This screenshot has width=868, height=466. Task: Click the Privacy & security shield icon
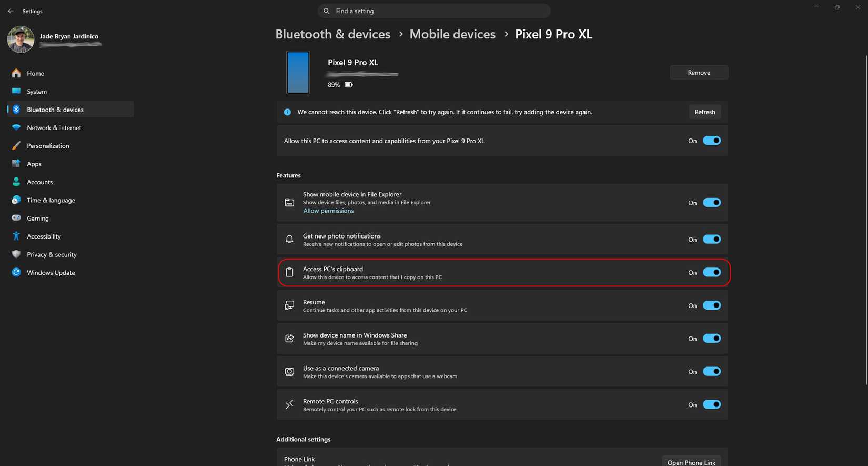click(16, 254)
